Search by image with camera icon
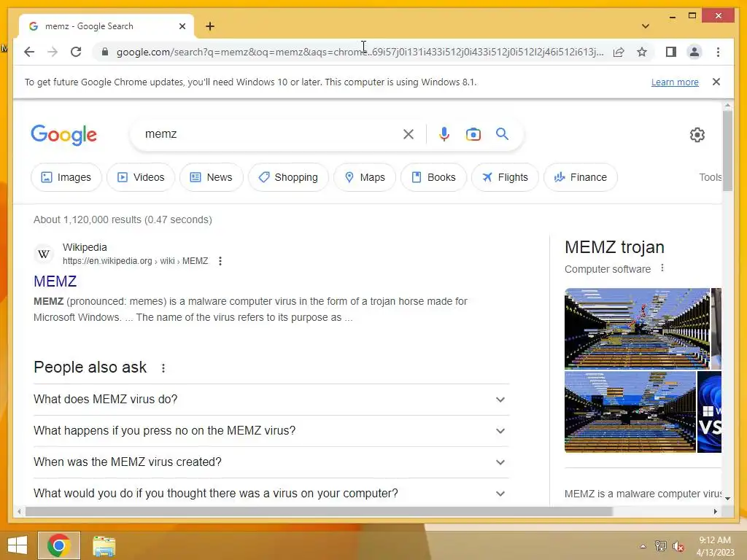 (x=473, y=134)
